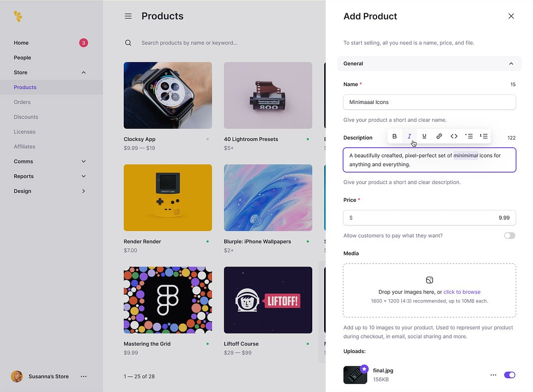The image size is (533, 392).
Task: Insert a link using the toolbar
Action: tap(439, 136)
